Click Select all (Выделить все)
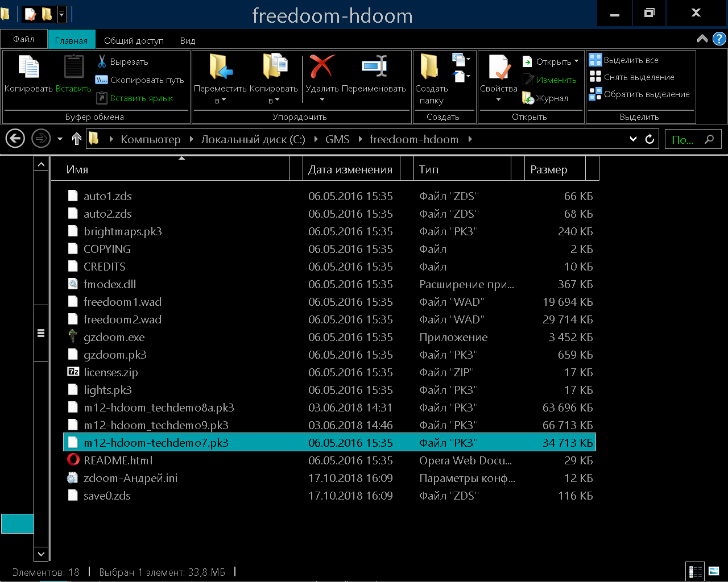 (x=624, y=60)
